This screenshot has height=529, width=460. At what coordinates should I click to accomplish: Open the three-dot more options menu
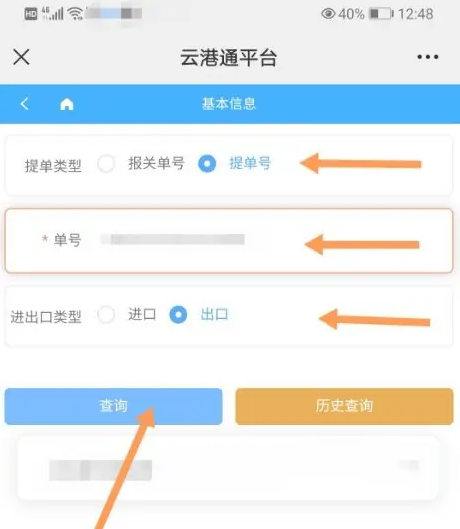(428, 57)
